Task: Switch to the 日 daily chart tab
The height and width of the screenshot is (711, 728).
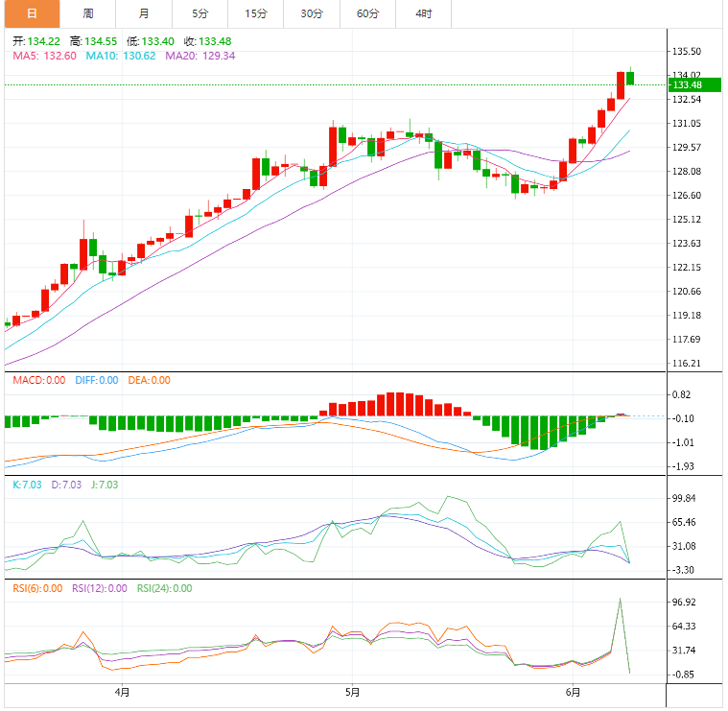Action: click(x=32, y=13)
